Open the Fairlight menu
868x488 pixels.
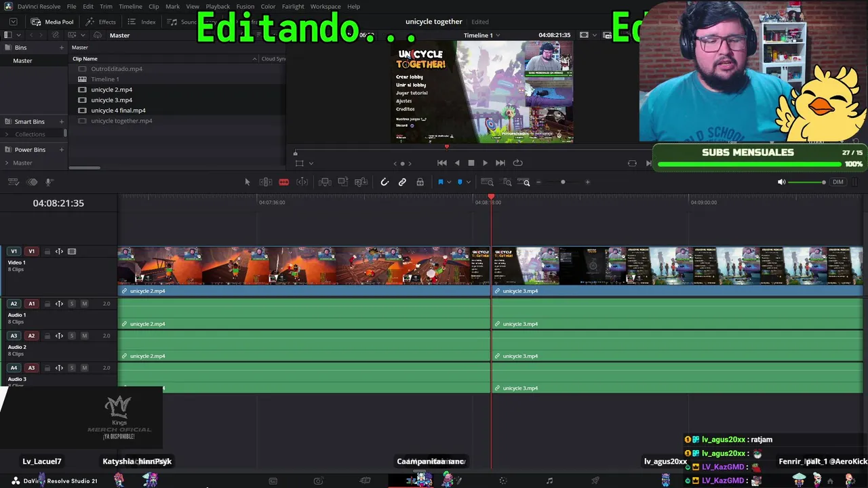click(293, 6)
